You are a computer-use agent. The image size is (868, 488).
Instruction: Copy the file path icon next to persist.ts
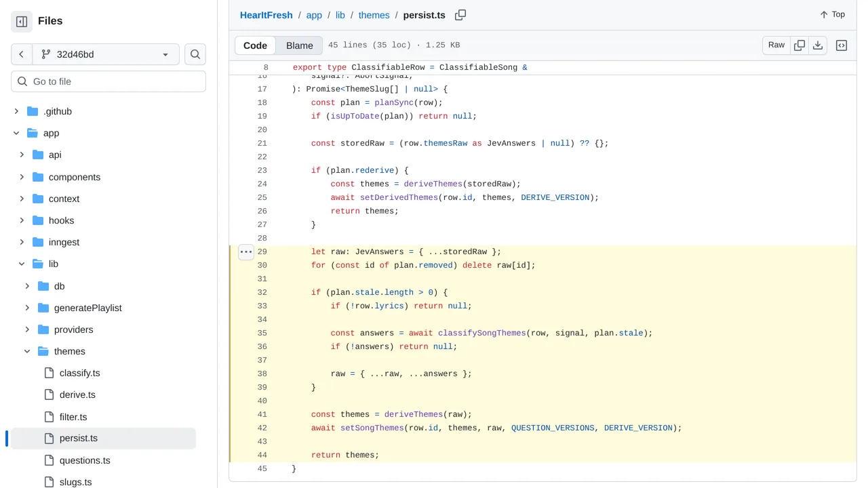click(x=460, y=15)
